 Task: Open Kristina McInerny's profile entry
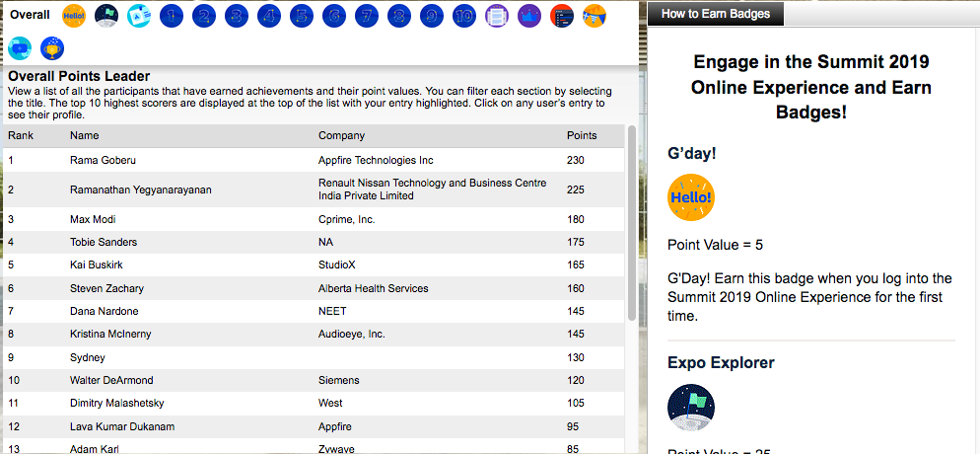314,334
